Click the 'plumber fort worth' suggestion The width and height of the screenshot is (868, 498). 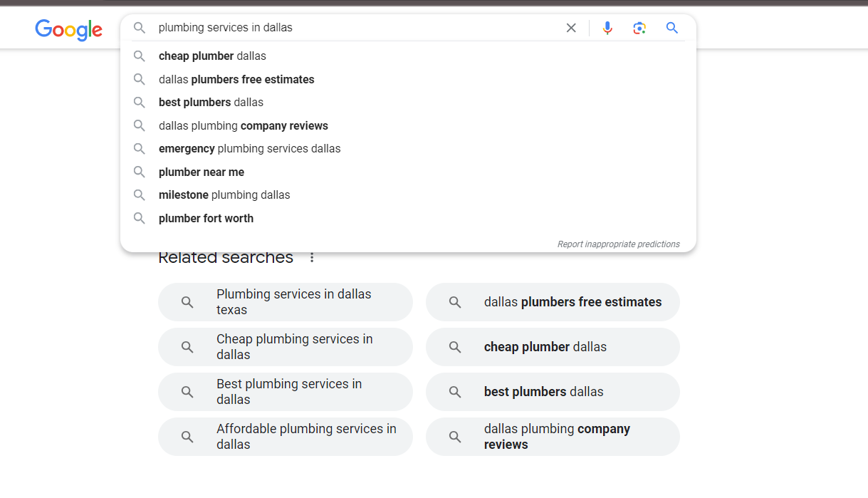pyautogui.click(x=206, y=218)
